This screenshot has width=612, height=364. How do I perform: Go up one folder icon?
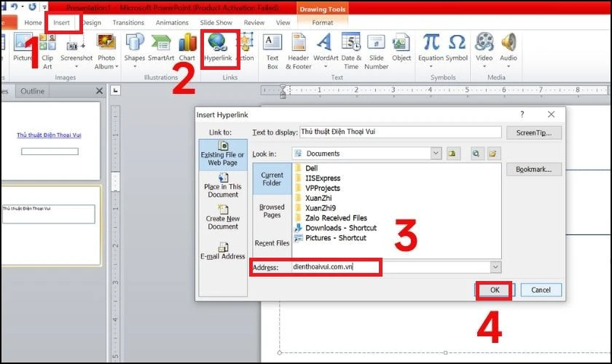[x=452, y=154]
